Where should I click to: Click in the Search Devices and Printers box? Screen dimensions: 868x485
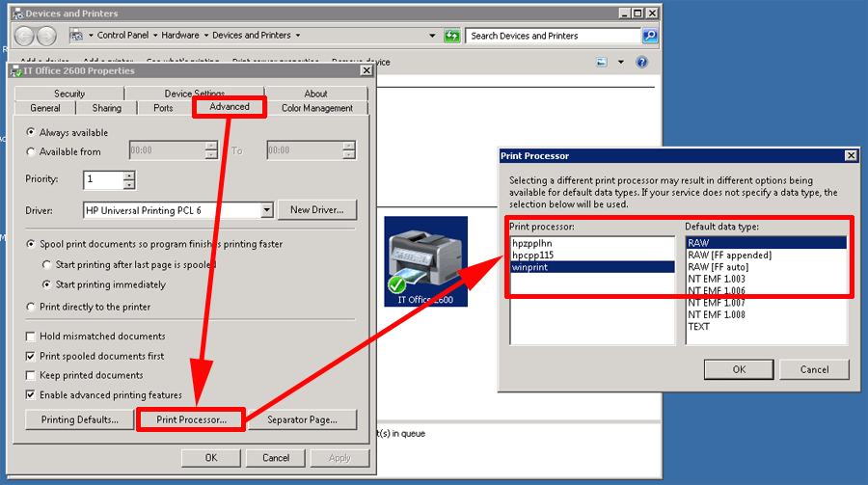553,36
